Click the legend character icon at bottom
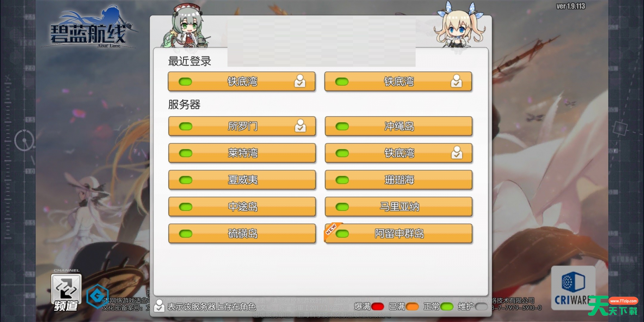Image resolution: width=644 pixels, height=322 pixels. click(x=159, y=306)
